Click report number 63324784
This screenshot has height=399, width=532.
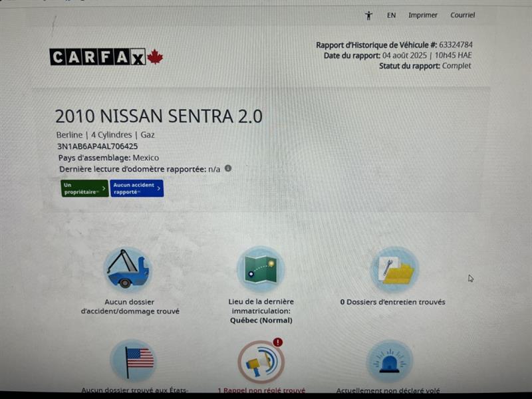(x=456, y=45)
